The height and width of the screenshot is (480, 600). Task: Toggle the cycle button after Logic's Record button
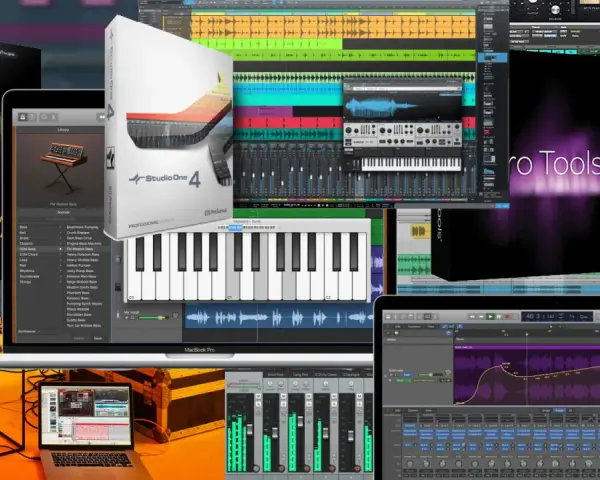[x=515, y=317]
